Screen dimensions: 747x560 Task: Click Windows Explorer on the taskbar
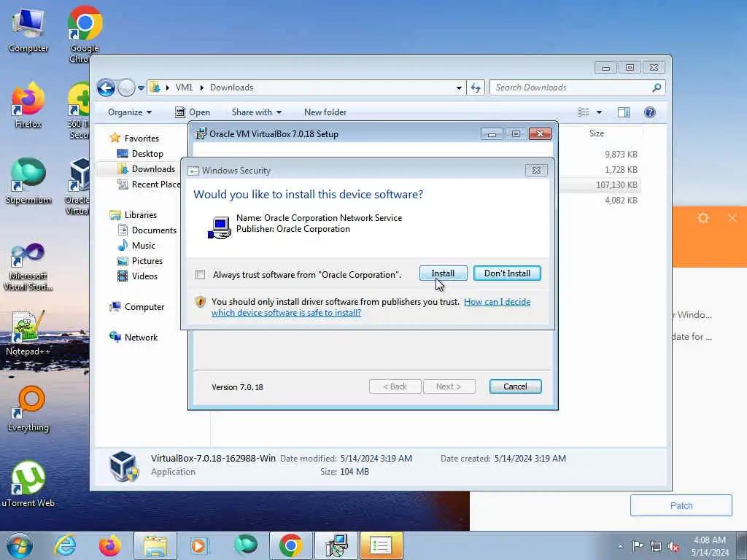155,545
